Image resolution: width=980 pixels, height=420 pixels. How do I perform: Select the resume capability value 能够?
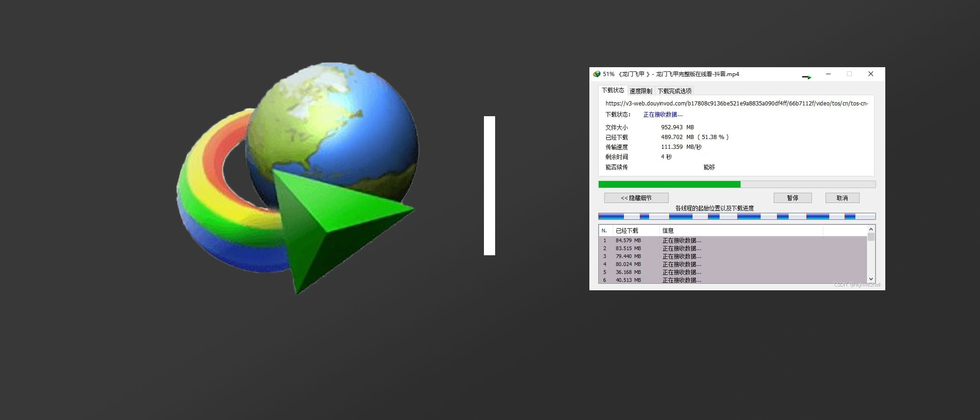709,167
